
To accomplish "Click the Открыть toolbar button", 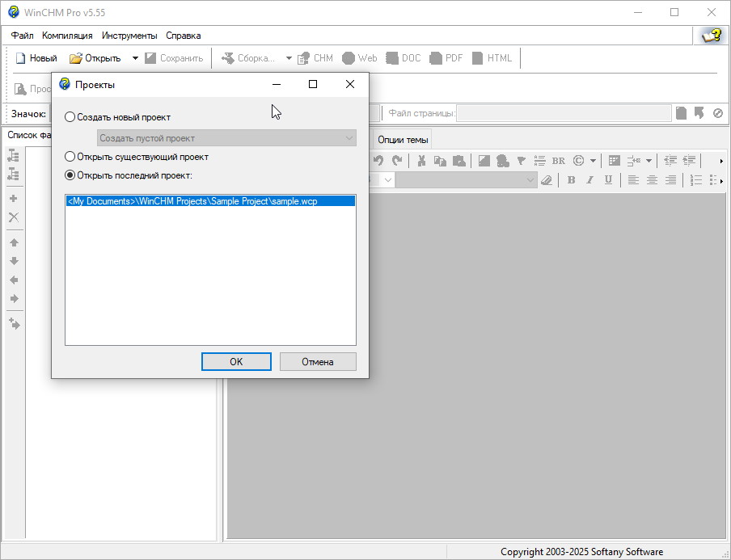I will 95,58.
